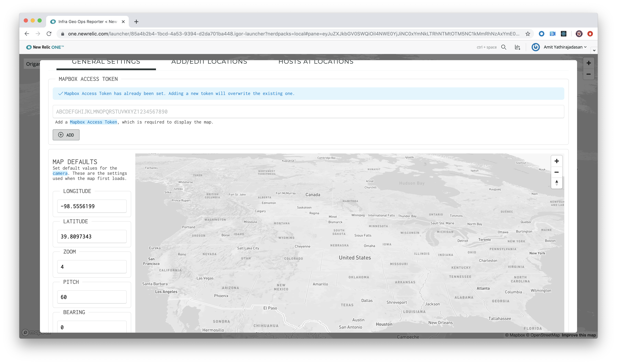
Task: Click the map zoom out minus button
Action: [x=556, y=172]
